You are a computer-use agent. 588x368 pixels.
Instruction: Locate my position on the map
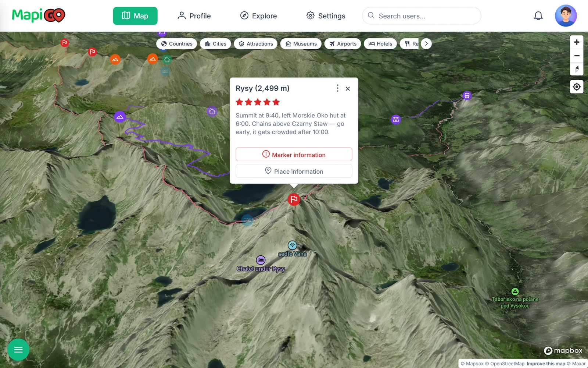(x=577, y=87)
